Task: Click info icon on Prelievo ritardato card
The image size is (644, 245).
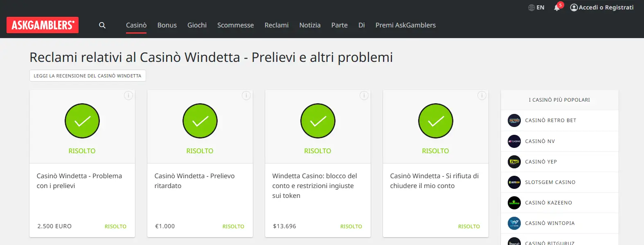Action: (246, 95)
